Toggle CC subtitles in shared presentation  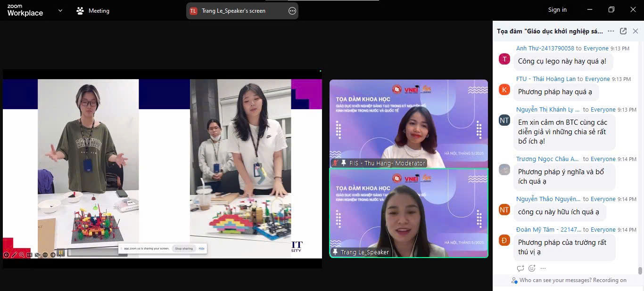pos(29,255)
